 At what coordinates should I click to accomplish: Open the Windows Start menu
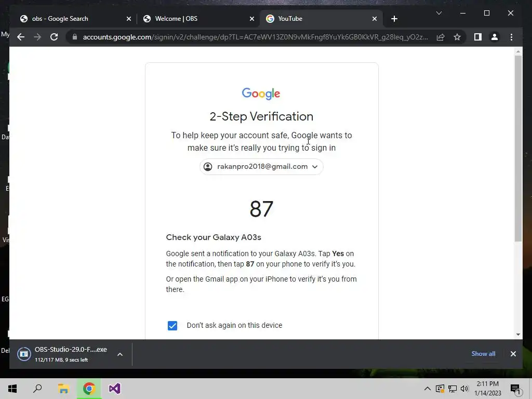pyautogui.click(x=12, y=389)
